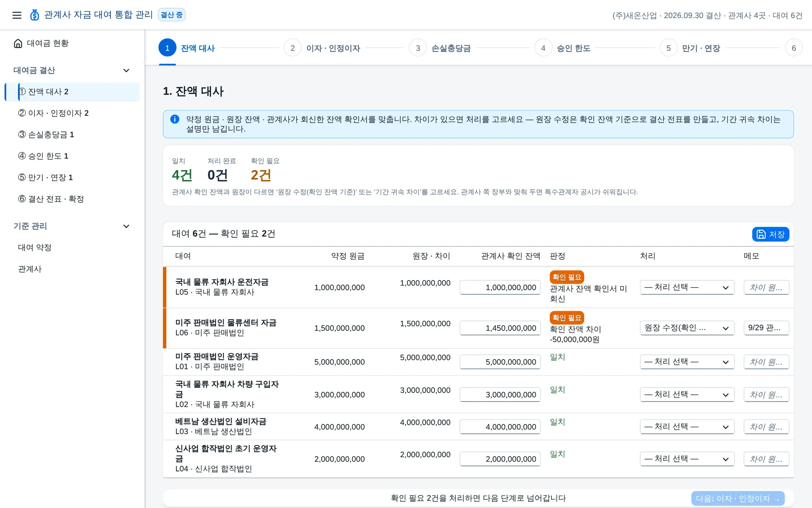Click the 저장 save button

(770, 234)
